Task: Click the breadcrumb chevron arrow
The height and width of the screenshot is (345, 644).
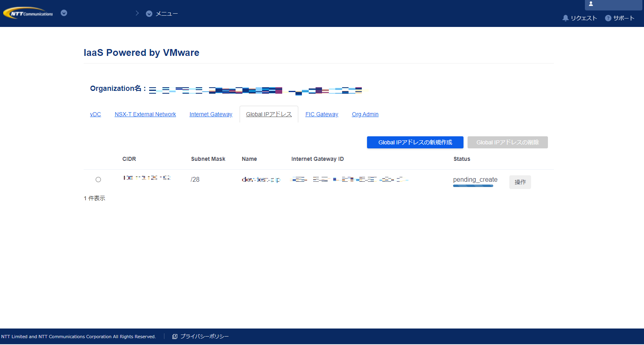Action: 137,13
